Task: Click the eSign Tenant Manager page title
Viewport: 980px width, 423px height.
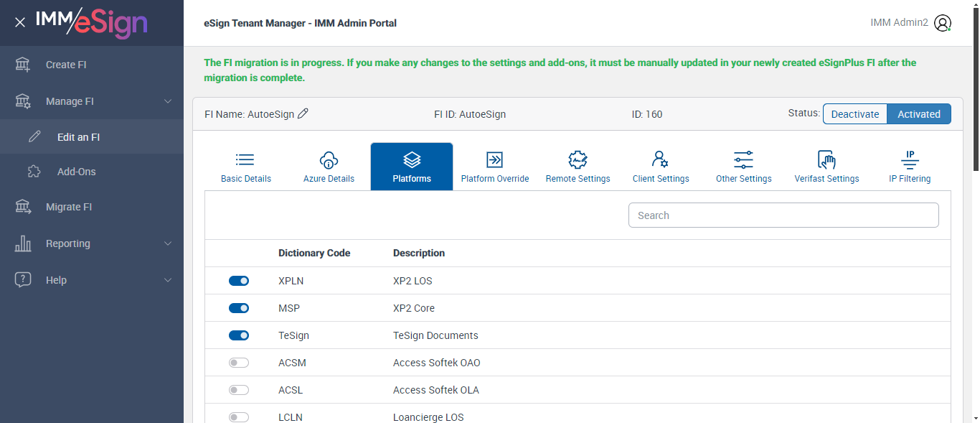Action: [x=300, y=23]
